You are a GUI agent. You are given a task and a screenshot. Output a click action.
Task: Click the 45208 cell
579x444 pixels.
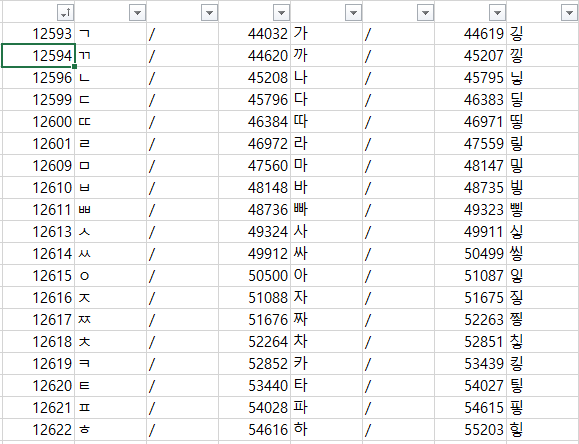(254, 78)
